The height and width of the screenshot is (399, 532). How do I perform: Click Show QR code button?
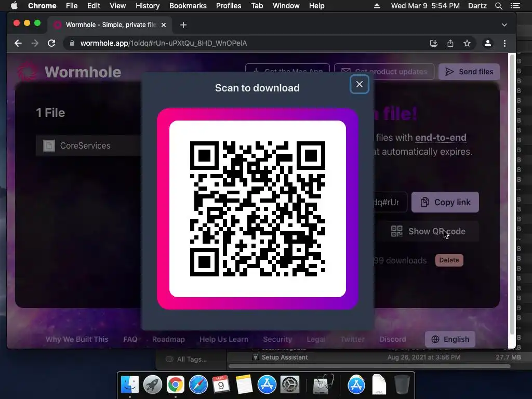[x=428, y=231]
